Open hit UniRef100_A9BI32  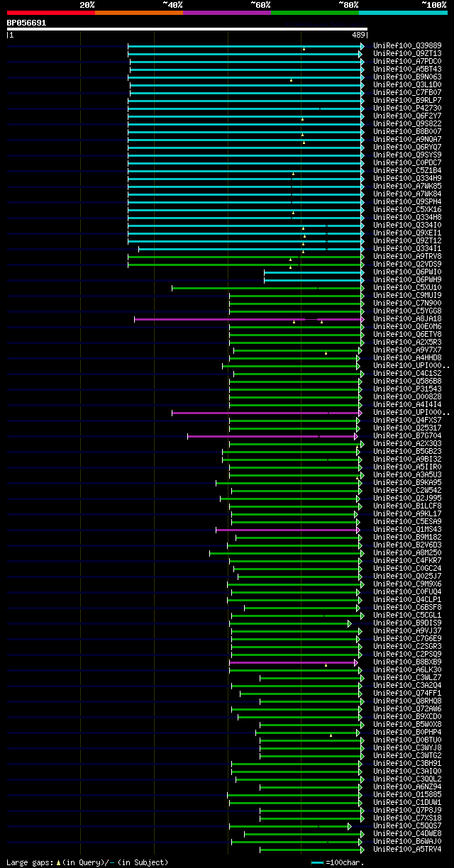(407, 459)
